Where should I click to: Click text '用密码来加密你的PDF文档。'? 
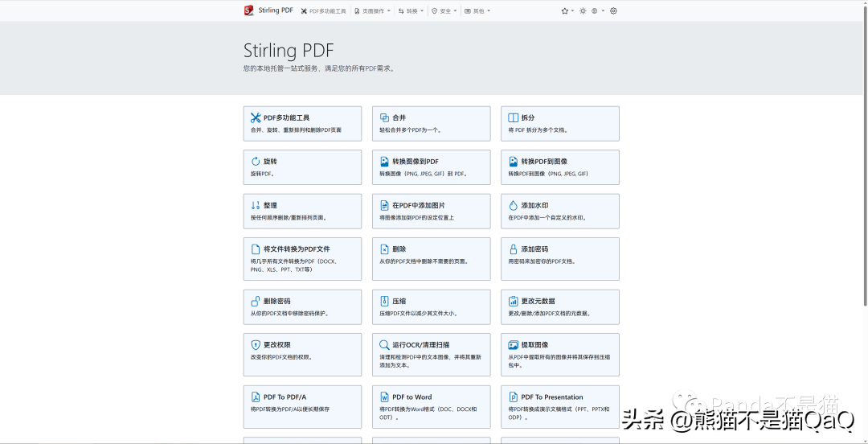click(542, 261)
